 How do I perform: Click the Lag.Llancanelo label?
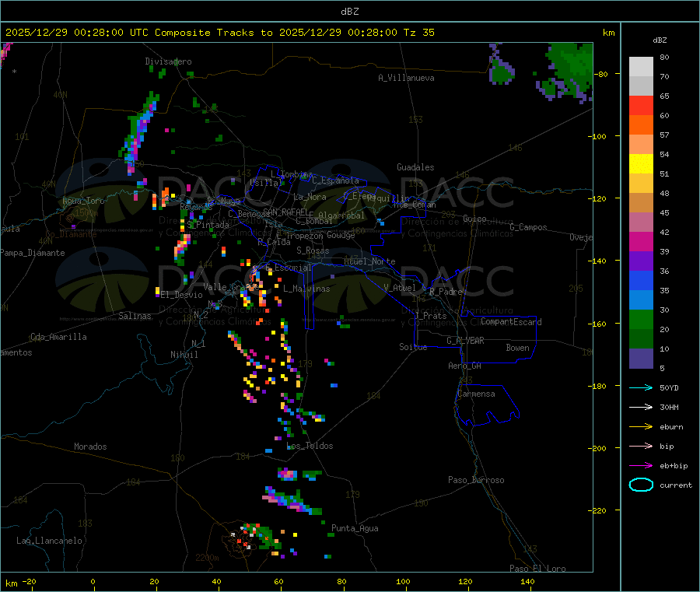click(x=49, y=541)
